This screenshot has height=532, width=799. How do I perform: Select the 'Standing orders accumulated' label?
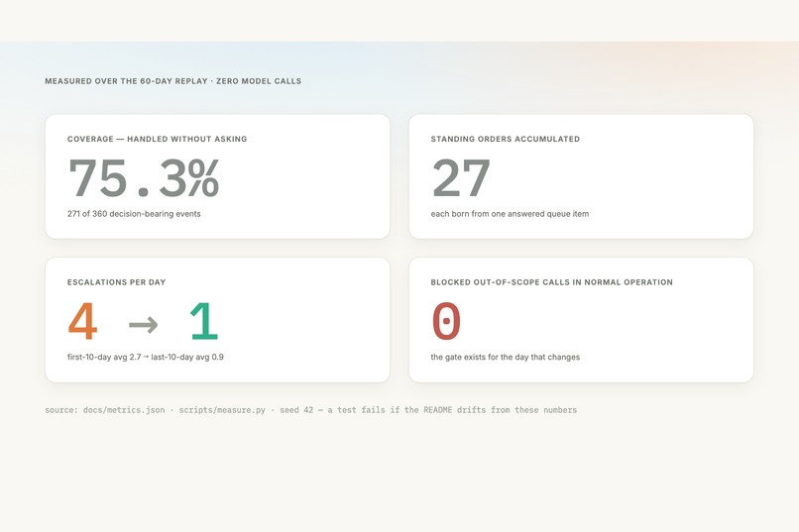point(505,139)
